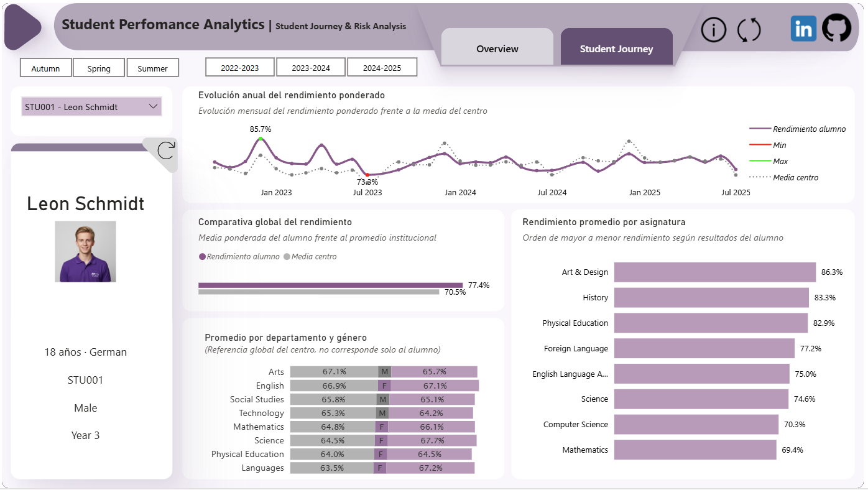This screenshot has width=868, height=490.
Task: Open the STU001 - Leon Schmidt dropdown
Action: coord(91,106)
